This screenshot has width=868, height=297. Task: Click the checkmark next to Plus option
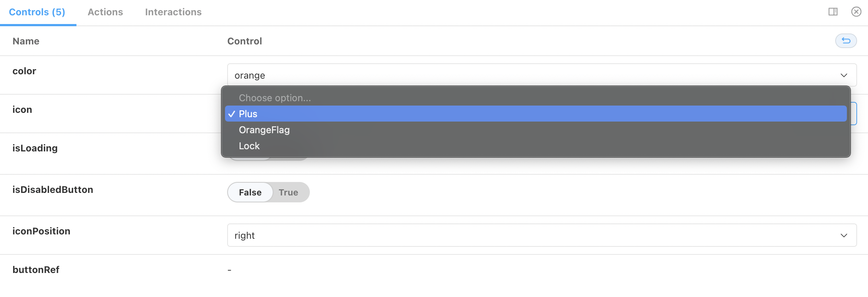(x=231, y=114)
